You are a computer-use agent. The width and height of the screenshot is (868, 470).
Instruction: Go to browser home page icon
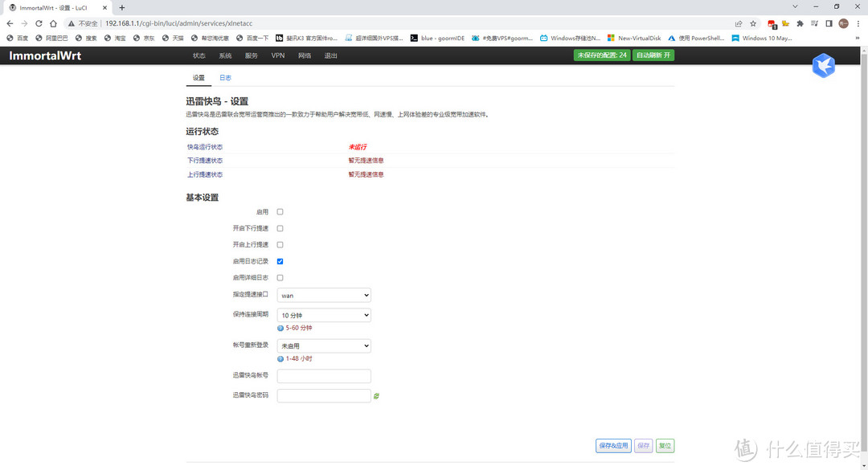click(x=53, y=23)
